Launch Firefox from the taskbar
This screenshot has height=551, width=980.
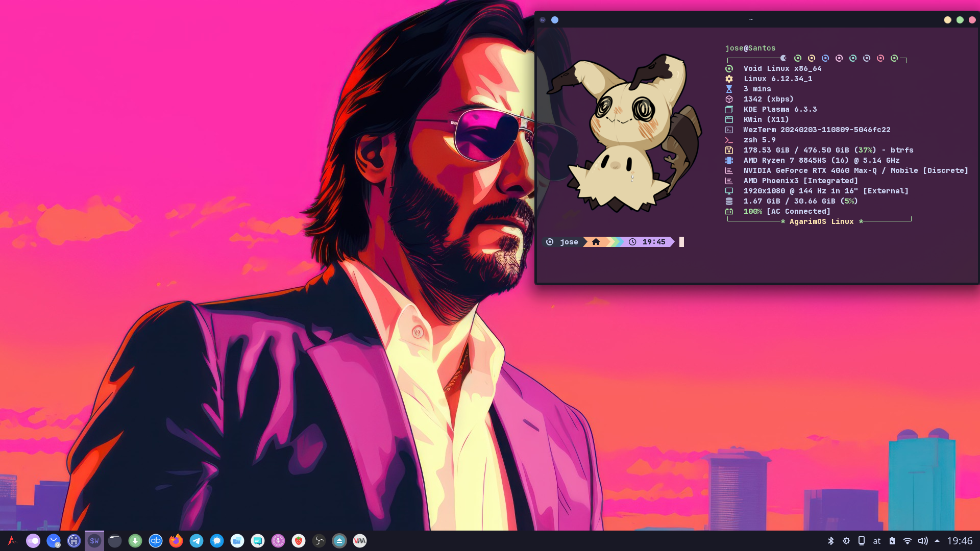pyautogui.click(x=176, y=541)
